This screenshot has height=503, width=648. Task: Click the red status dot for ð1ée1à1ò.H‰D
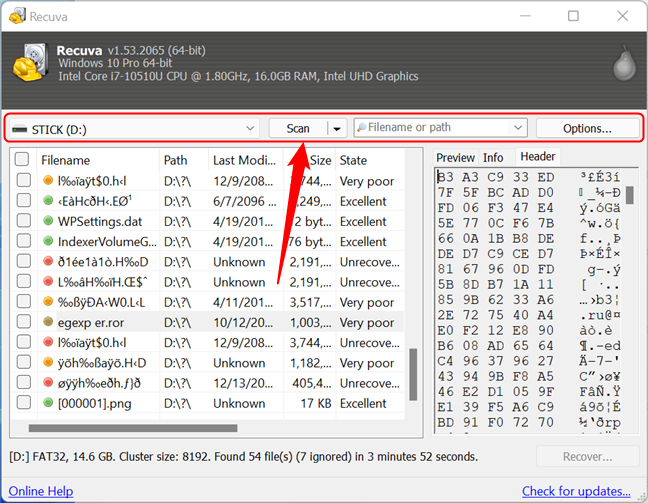(x=48, y=261)
